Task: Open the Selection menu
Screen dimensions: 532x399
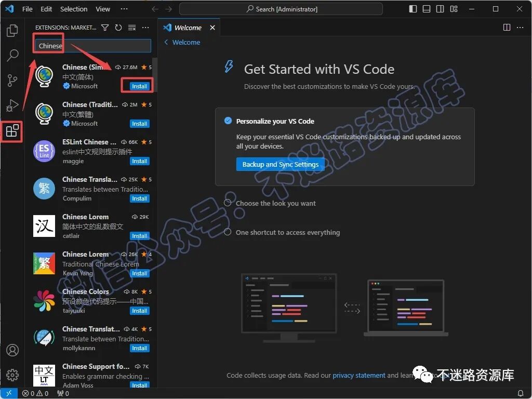Action: point(74,9)
